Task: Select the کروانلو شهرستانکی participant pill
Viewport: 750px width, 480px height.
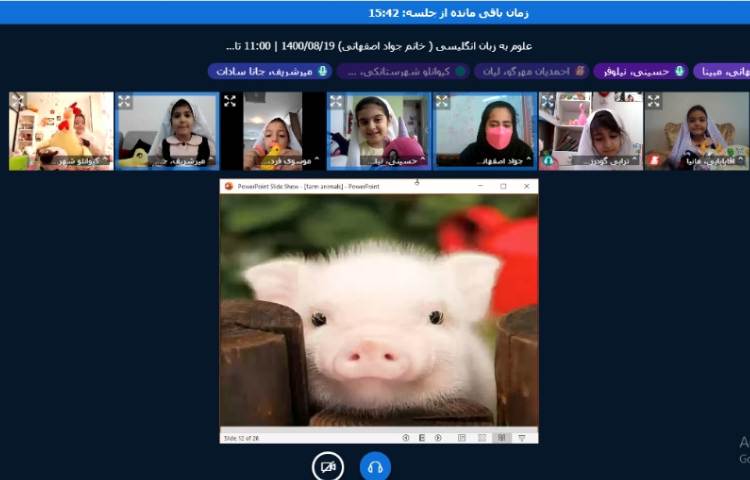Action: [402, 71]
